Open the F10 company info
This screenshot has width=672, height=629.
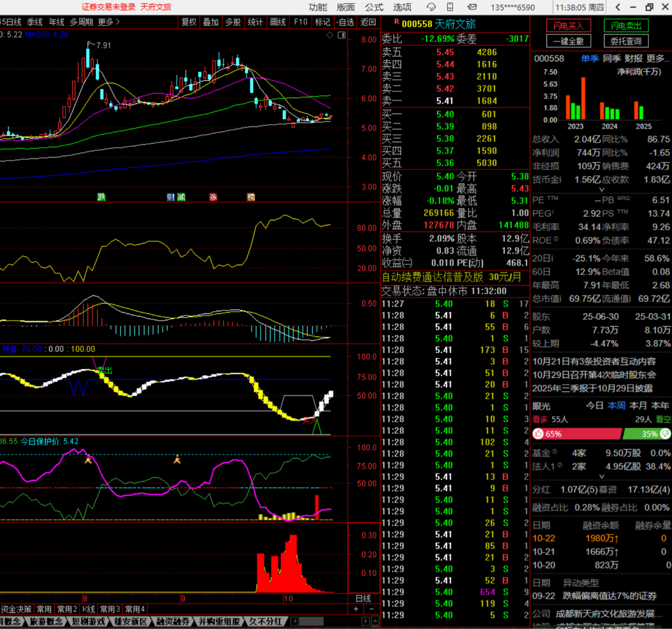point(301,22)
